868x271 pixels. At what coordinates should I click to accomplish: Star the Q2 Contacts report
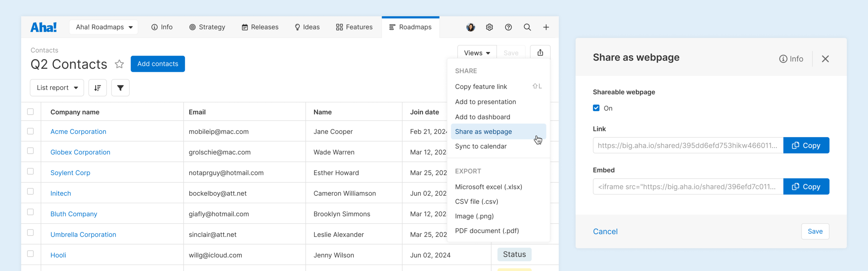[x=119, y=64]
